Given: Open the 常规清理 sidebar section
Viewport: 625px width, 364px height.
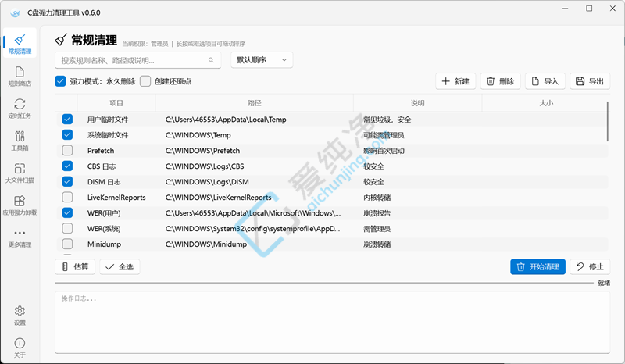Looking at the screenshot, I should point(20,44).
